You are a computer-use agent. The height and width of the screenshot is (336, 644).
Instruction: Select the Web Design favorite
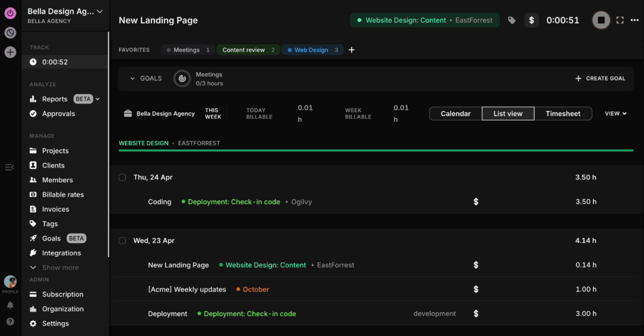[313, 50]
